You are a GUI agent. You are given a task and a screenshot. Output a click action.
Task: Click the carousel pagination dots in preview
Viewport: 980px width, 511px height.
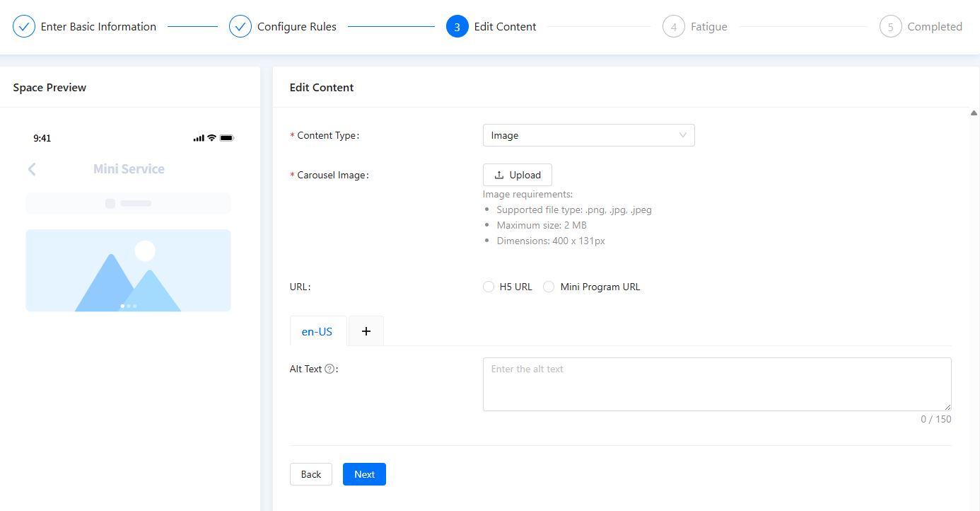tap(129, 306)
